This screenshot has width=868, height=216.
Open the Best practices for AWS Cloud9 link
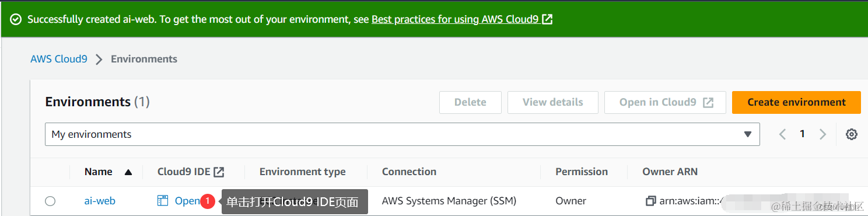[455, 19]
